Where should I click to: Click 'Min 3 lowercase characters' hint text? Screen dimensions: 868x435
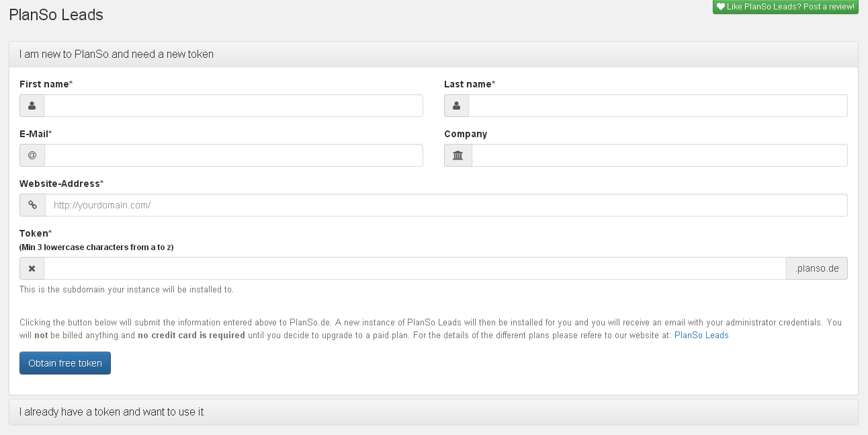tap(97, 247)
